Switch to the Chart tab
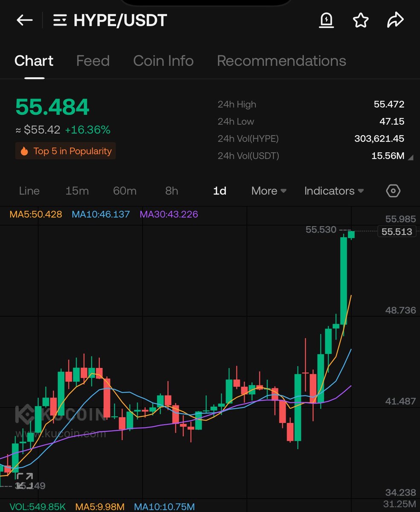 [x=34, y=61]
